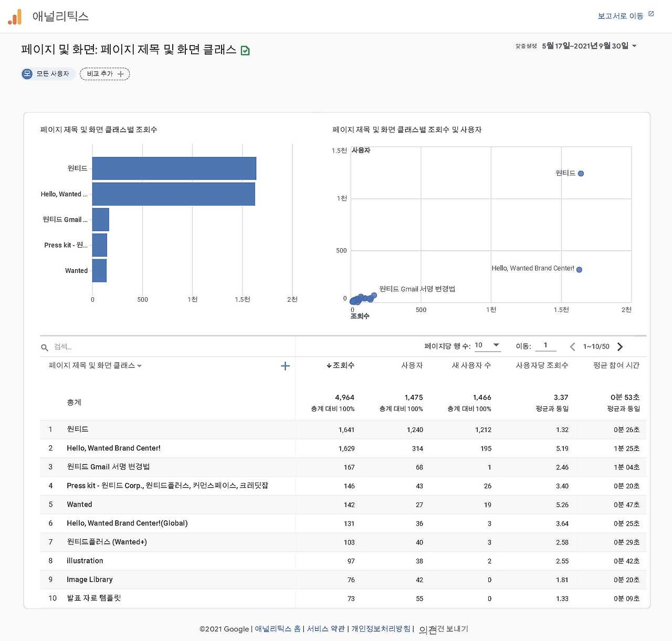Click the 조회수 및 사용자 scatter chart title

point(407,130)
